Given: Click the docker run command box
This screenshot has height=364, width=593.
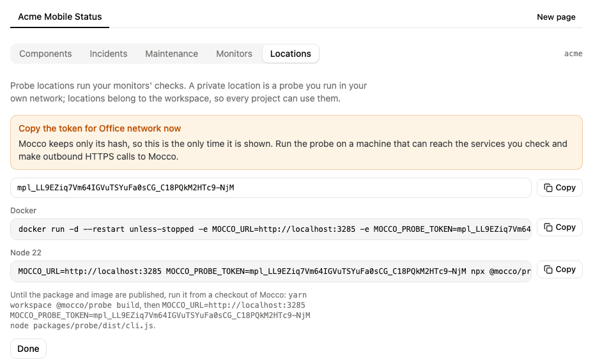Looking at the screenshot, I should (271, 229).
